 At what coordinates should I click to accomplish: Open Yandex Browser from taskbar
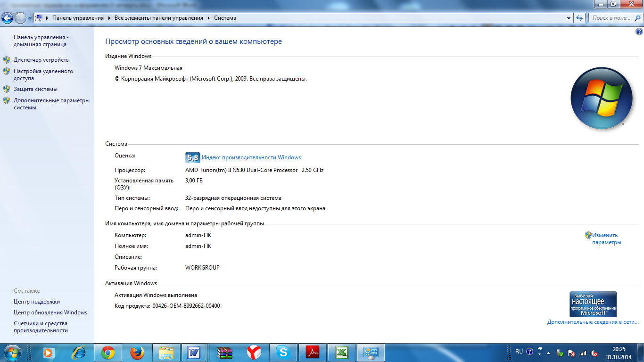[254, 352]
